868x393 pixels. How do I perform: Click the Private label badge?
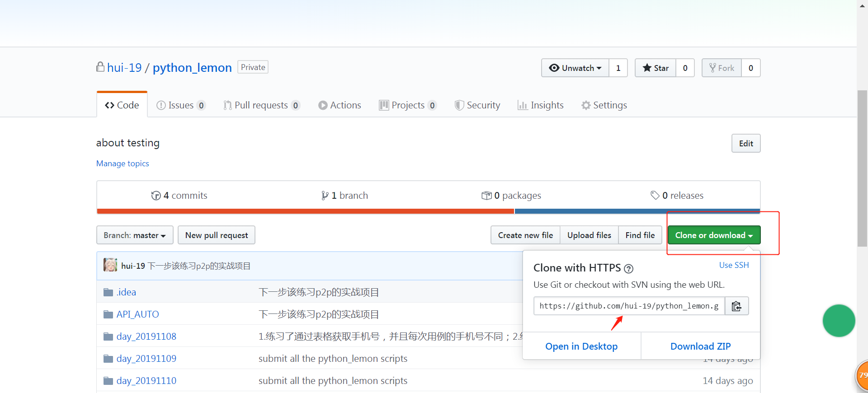point(253,67)
